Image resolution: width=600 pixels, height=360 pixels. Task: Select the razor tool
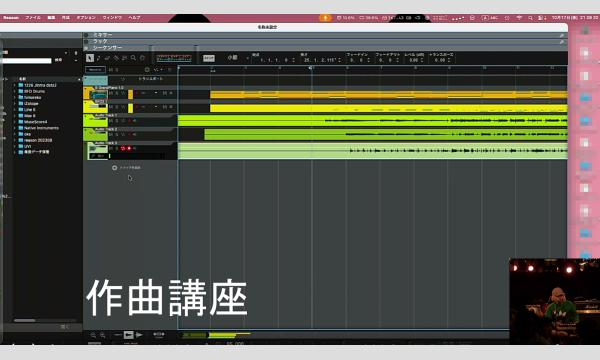pos(116,58)
